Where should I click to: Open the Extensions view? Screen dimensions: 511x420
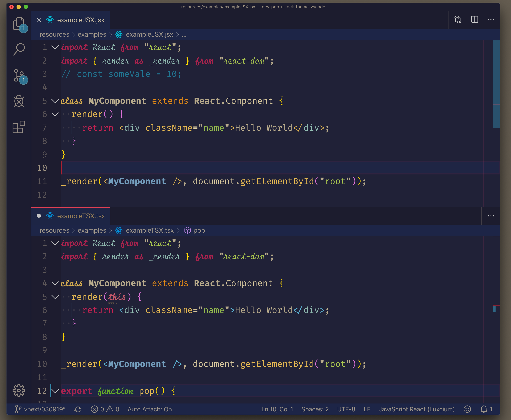(19, 127)
